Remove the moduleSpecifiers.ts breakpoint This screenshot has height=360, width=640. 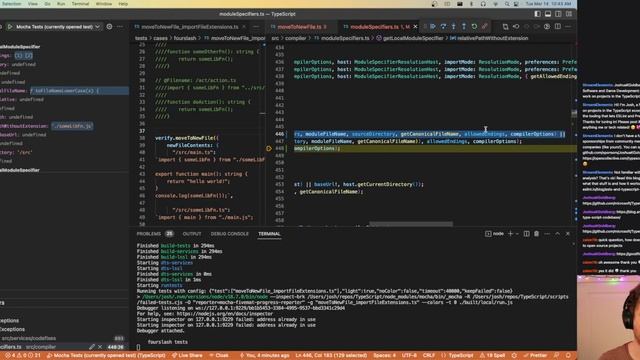[x=100, y=347]
